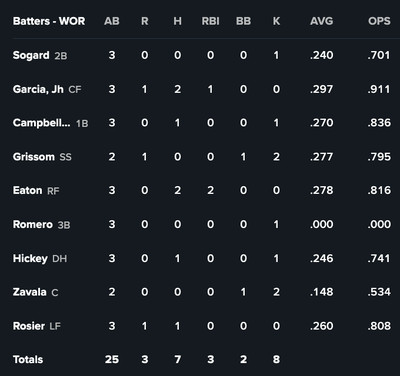Click the totals at-bats value 25
Screen dimensions: 400x376
click(112, 359)
